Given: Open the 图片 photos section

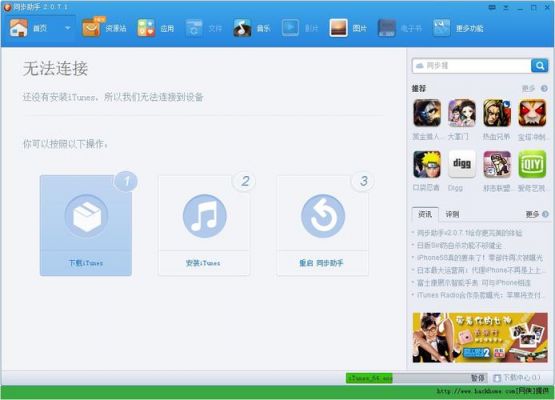Looking at the screenshot, I should point(348,28).
